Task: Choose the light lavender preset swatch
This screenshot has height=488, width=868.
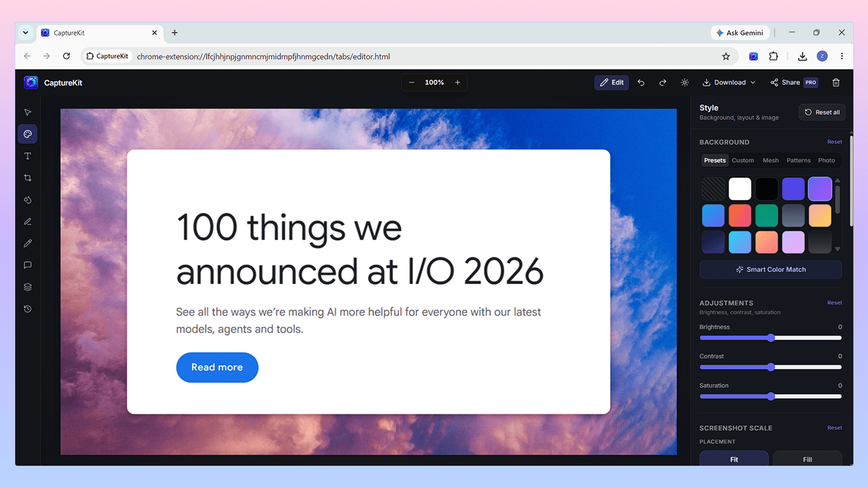Action: pos(793,242)
